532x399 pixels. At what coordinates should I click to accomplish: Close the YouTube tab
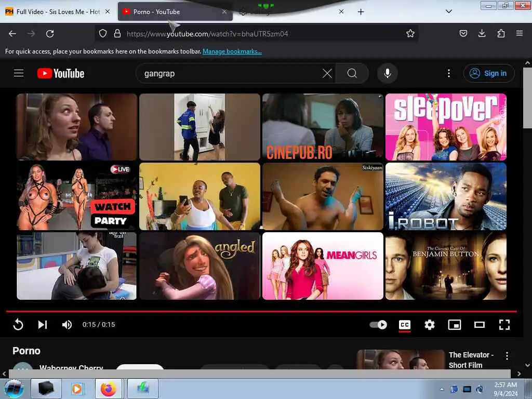(x=224, y=11)
